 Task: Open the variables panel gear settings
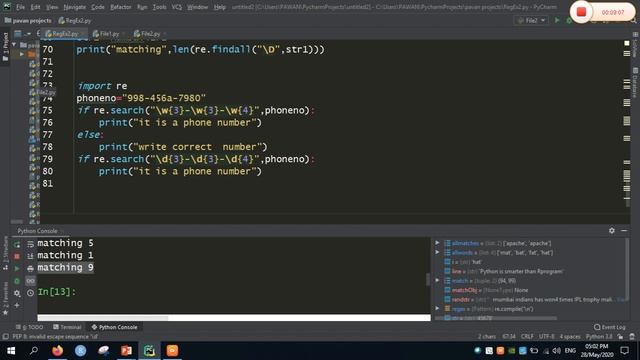coord(611,231)
